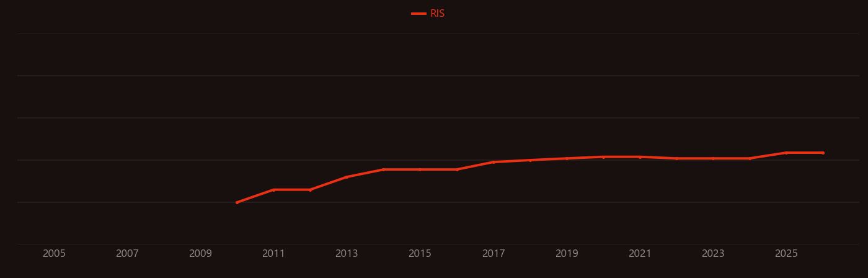Select the 2017 data point on RIS line
The height and width of the screenshot is (278, 868).
(x=494, y=162)
